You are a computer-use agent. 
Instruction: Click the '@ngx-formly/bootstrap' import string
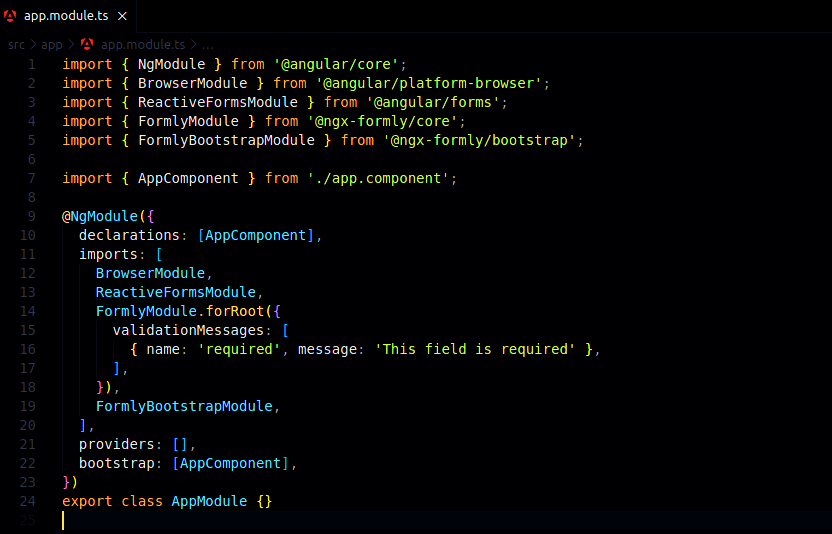click(x=479, y=140)
